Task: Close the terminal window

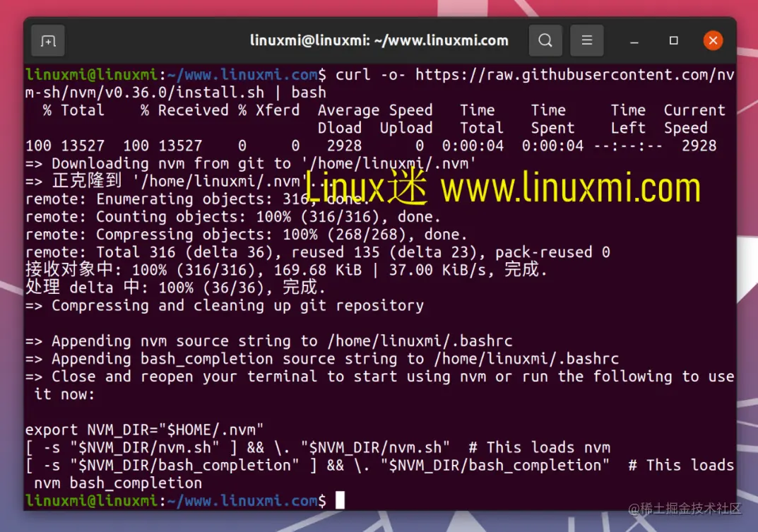Action: pos(713,41)
